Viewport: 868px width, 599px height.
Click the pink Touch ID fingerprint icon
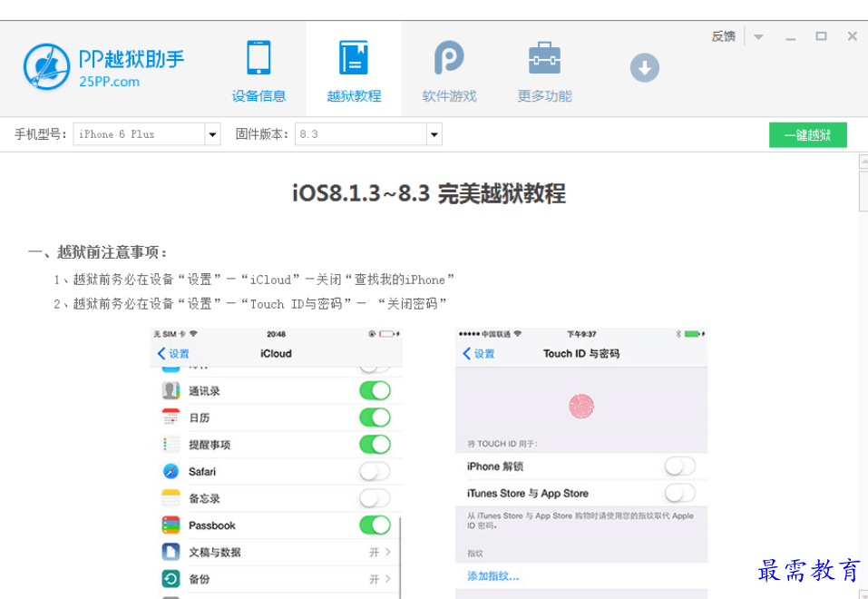click(x=581, y=407)
